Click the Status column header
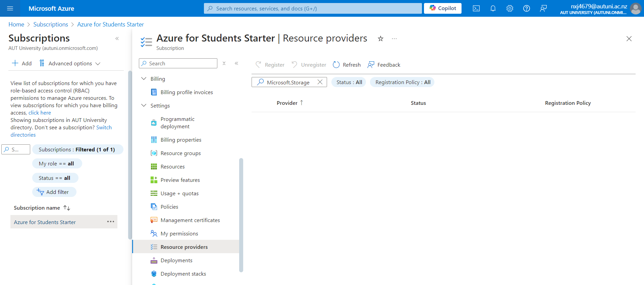This screenshot has width=644, height=285. 418,103
